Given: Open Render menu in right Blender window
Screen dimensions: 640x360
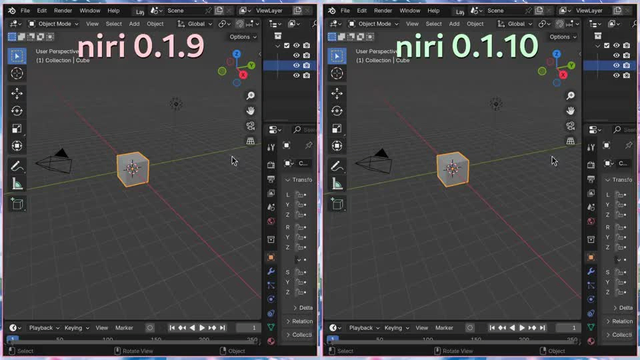Looking at the screenshot, I should click(x=383, y=11).
